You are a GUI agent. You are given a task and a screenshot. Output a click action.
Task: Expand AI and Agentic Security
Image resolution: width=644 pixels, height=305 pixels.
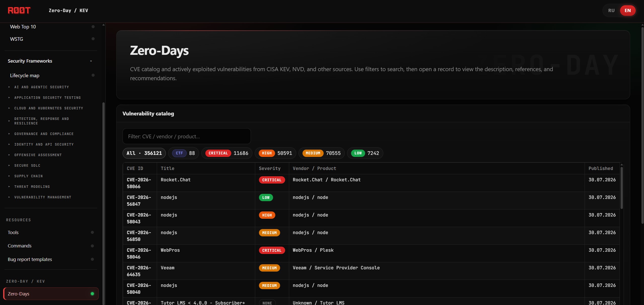[x=42, y=87]
